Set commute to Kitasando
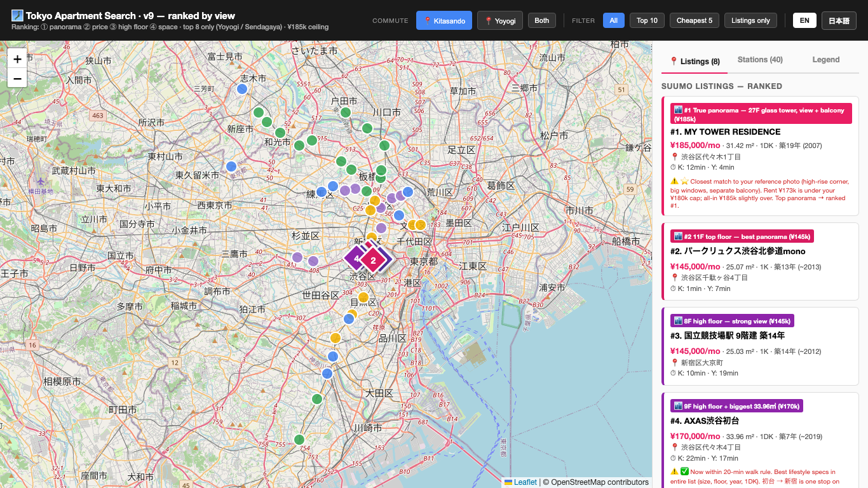The width and height of the screenshot is (868, 488). [x=444, y=20]
